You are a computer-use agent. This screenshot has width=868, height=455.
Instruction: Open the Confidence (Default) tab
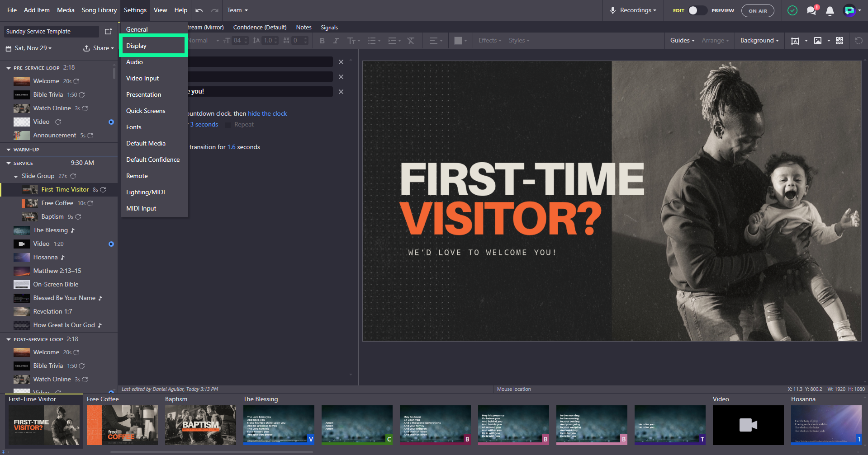pos(260,28)
